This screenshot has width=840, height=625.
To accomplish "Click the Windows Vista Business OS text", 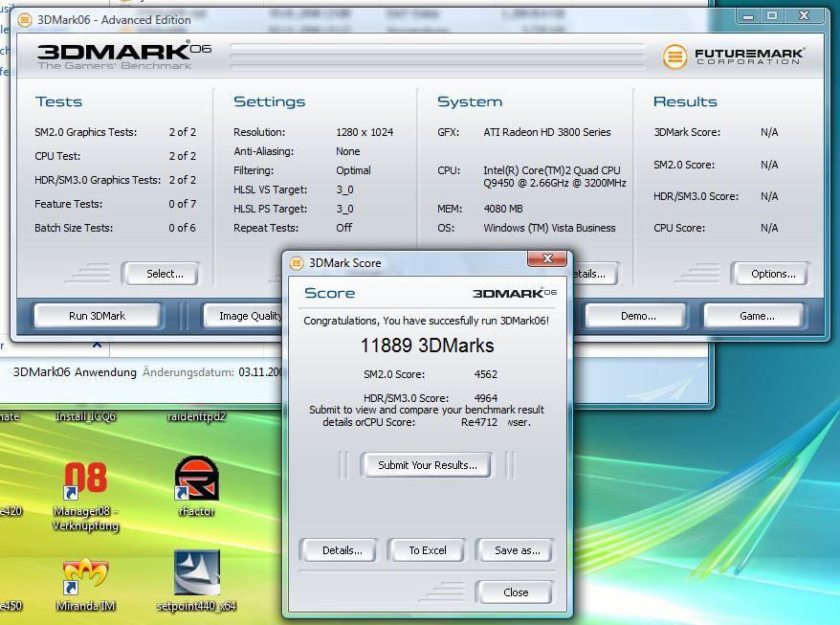I will click(x=549, y=228).
